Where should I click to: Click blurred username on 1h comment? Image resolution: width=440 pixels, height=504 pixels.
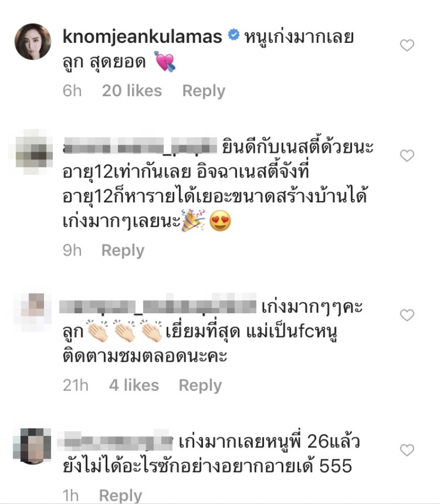coord(115,441)
